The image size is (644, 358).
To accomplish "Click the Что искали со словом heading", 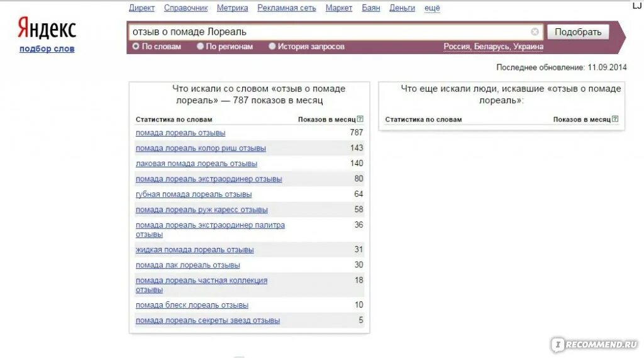I will tap(258, 94).
